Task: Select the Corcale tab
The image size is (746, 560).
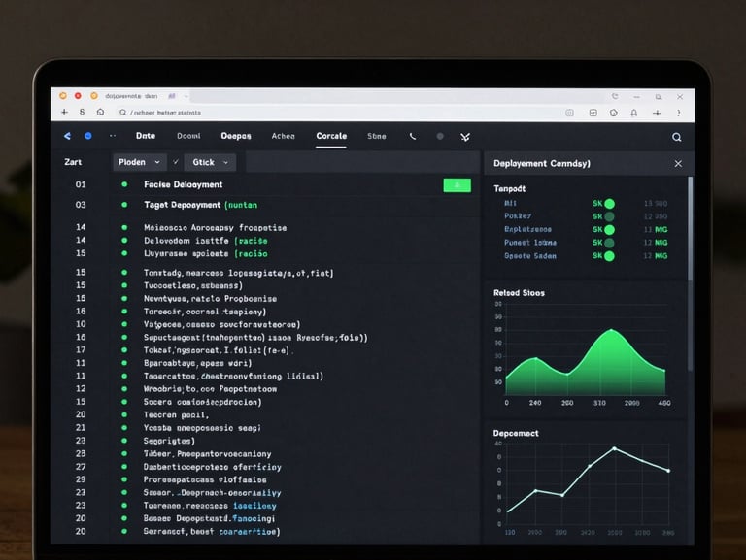Action: (x=331, y=136)
